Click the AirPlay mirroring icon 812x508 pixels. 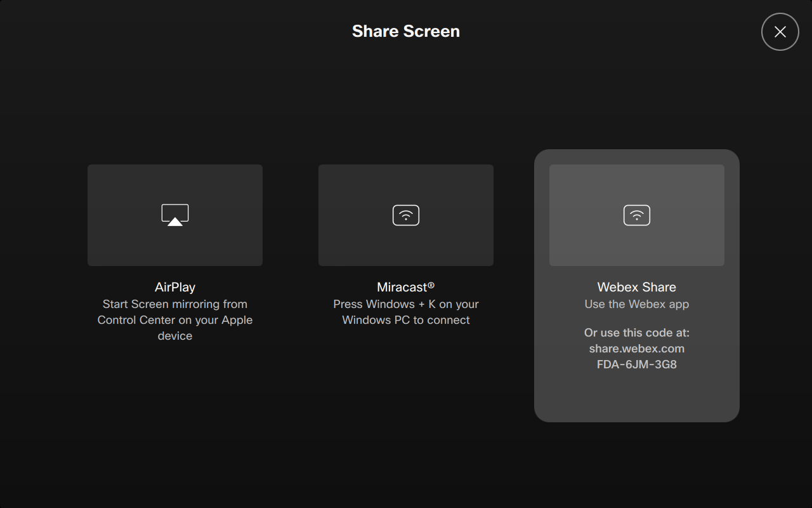click(175, 215)
